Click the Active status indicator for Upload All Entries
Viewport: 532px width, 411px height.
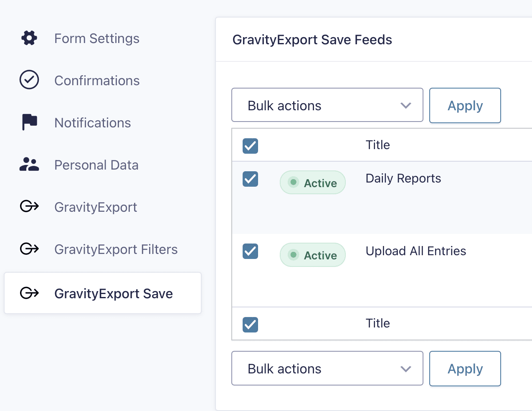312,255
